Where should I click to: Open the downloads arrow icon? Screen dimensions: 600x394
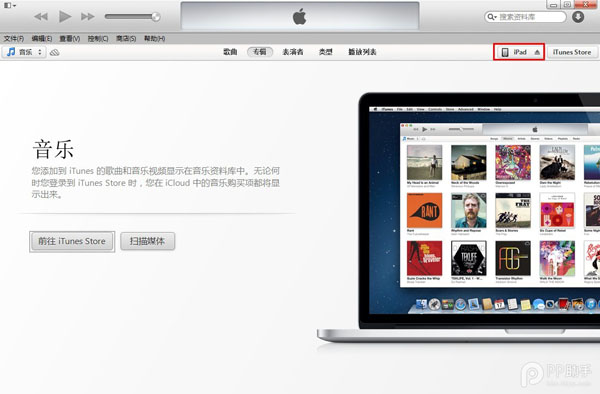click(x=578, y=17)
